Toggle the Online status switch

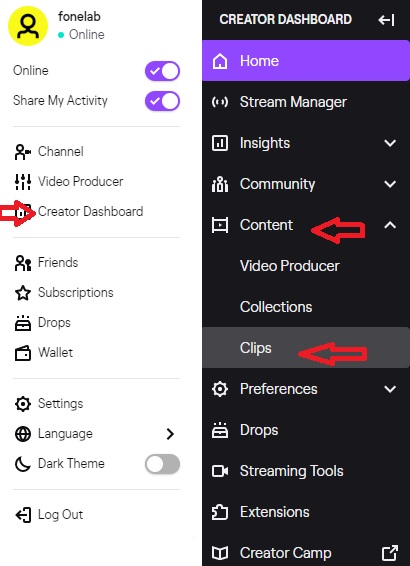pos(162,71)
